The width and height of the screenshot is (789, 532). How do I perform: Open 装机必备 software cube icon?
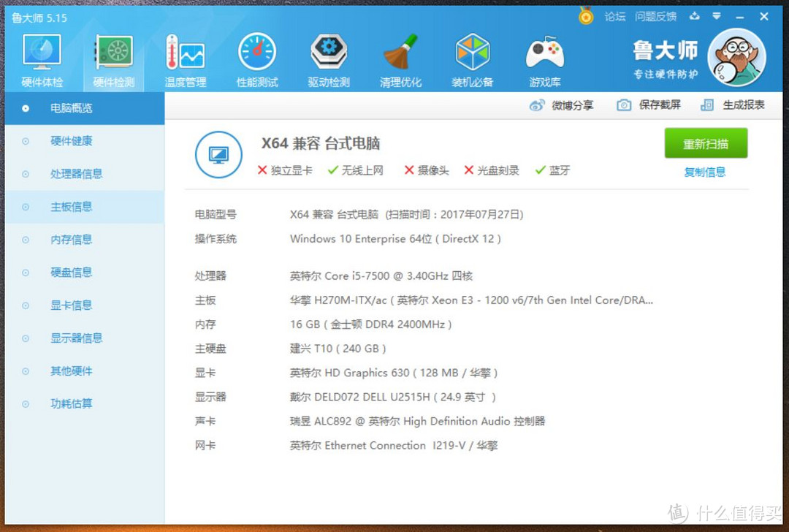click(x=472, y=61)
